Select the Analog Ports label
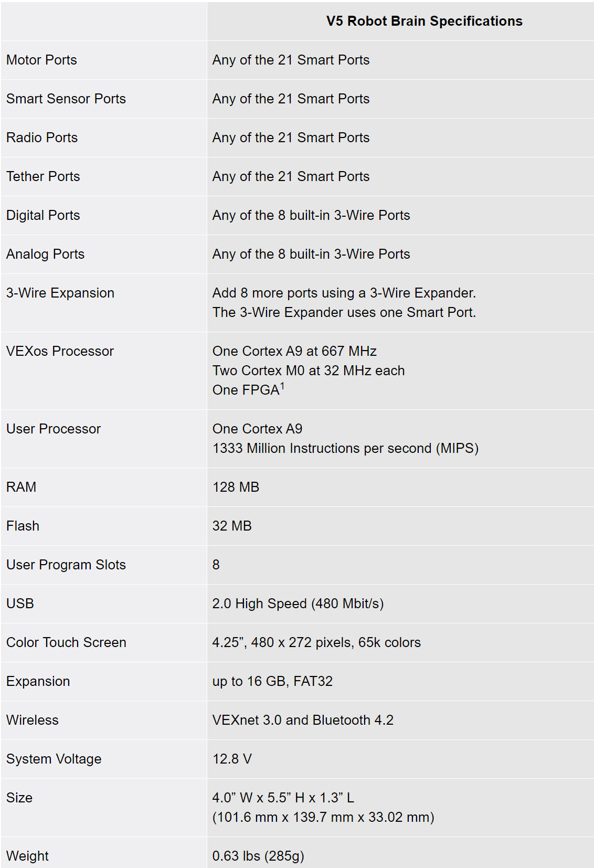Image resolution: width=594 pixels, height=868 pixels. (x=45, y=254)
